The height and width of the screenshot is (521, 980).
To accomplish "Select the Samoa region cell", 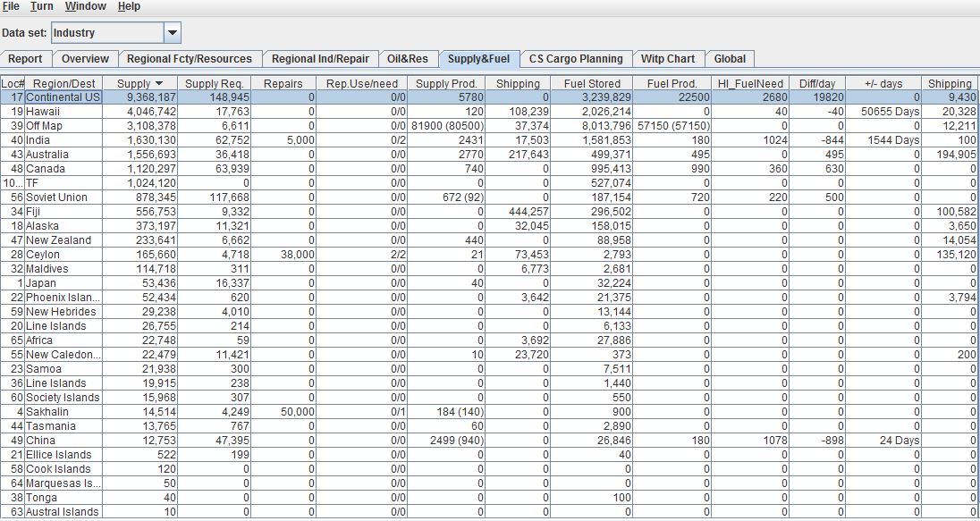I will (x=63, y=368).
